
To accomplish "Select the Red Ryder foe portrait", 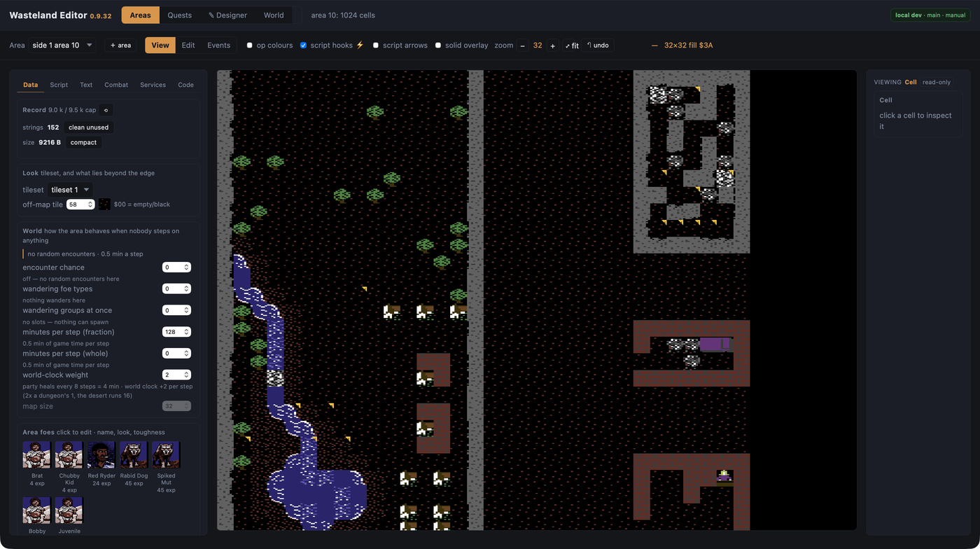I will [101, 455].
